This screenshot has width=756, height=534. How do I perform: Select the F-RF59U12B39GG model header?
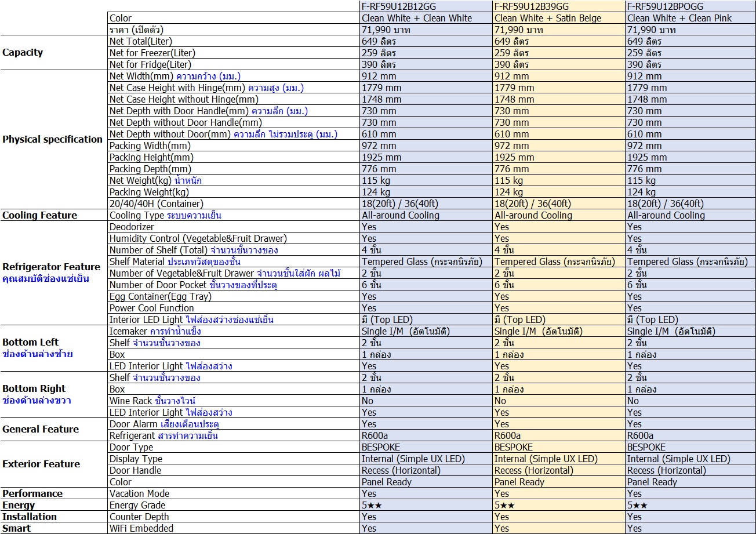pyautogui.click(x=532, y=6)
